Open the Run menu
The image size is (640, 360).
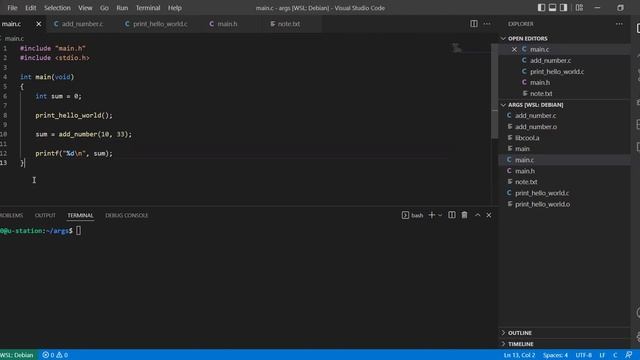(122, 8)
